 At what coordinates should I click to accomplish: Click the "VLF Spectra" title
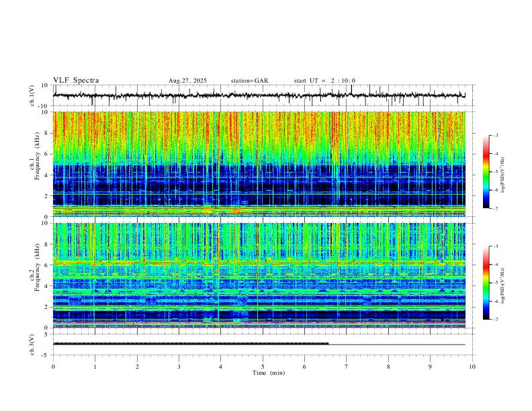click(76, 80)
